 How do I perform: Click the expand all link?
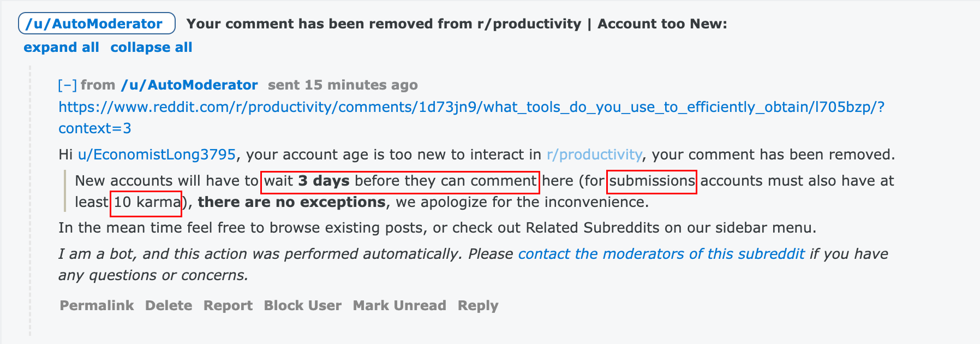pos(61,48)
